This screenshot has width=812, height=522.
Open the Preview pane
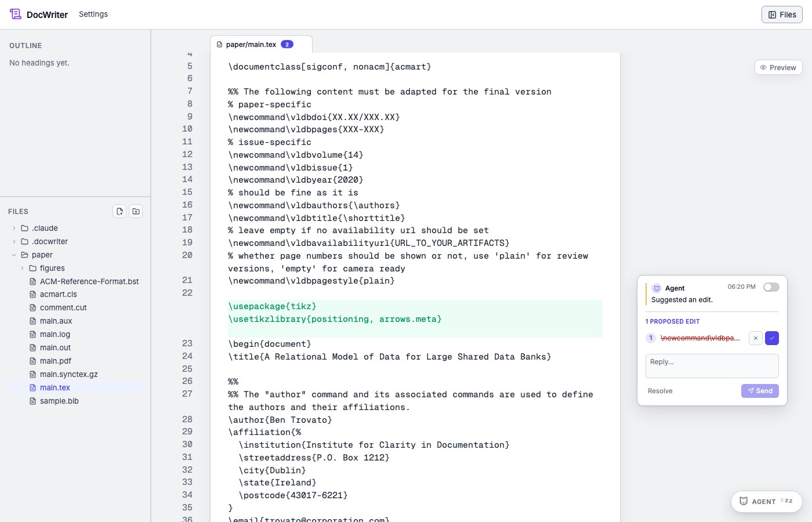[x=778, y=67]
